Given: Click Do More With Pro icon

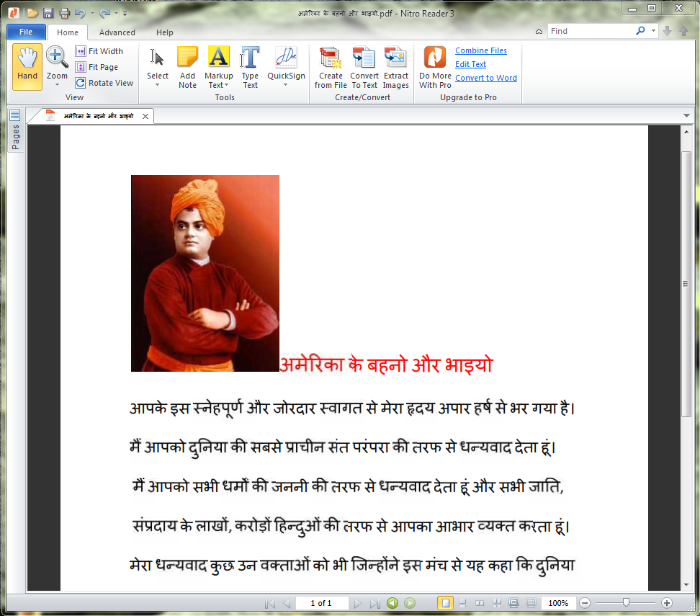Looking at the screenshot, I should click(x=435, y=67).
